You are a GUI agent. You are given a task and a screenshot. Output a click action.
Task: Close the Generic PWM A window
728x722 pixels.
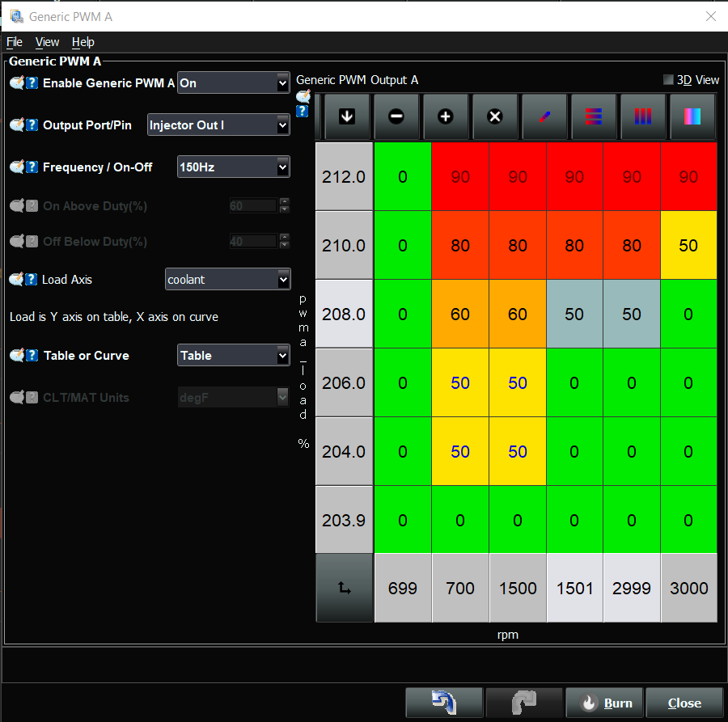710,17
